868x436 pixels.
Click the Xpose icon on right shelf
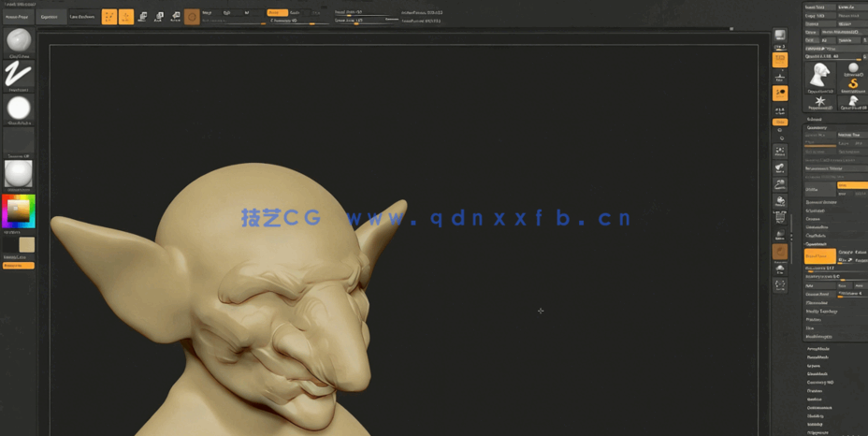780,285
